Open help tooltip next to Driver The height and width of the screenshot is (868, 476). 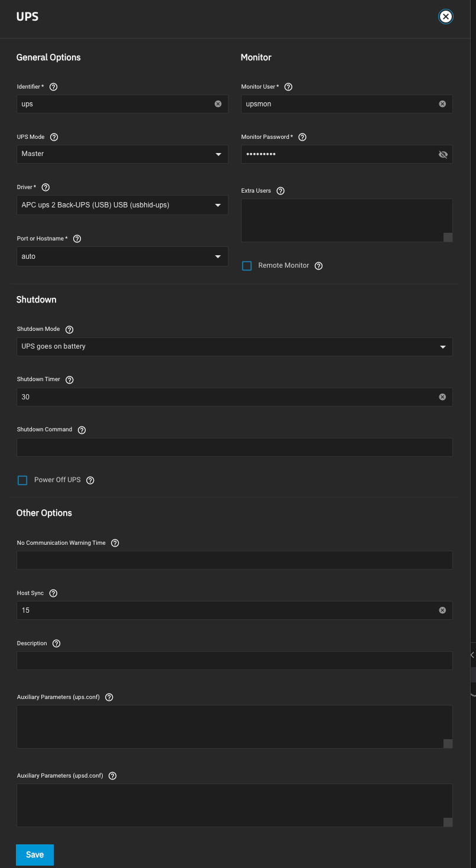pyautogui.click(x=46, y=187)
